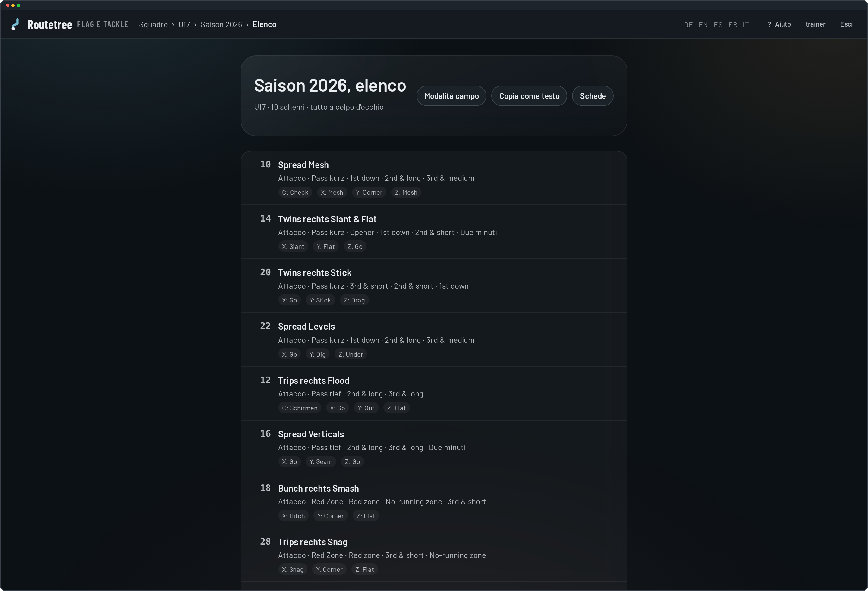Select the Y: Corner tag in Spread Mesh
This screenshot has height=591, width=868.
pyautogui.click(x=369, y=192)
